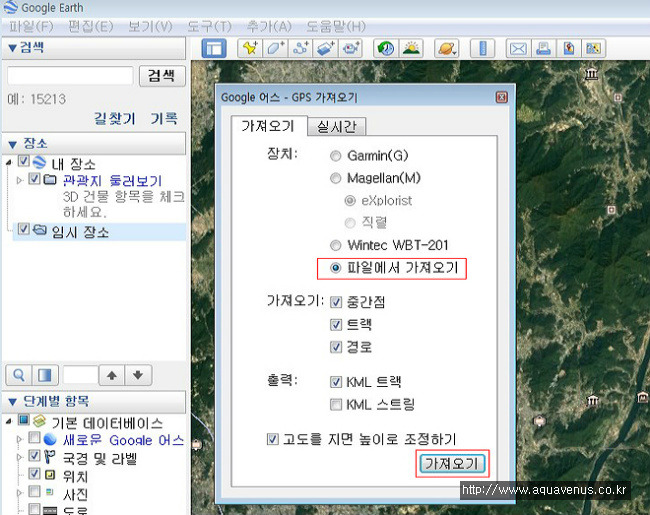Open the 도구(T) menu

pos(209,27)
